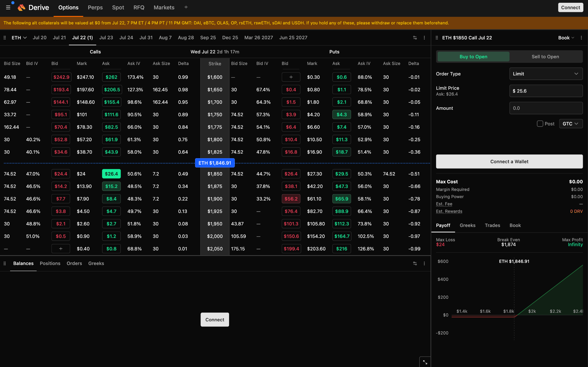Open the Book view dropdown
Image resolution: width=588 pixels, height=367 pixels.
tap(566, 38)
